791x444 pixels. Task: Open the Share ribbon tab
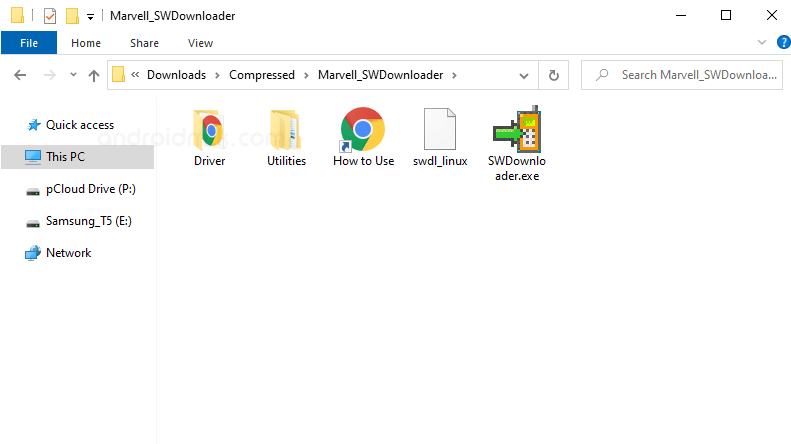click(x=144, y=43)
